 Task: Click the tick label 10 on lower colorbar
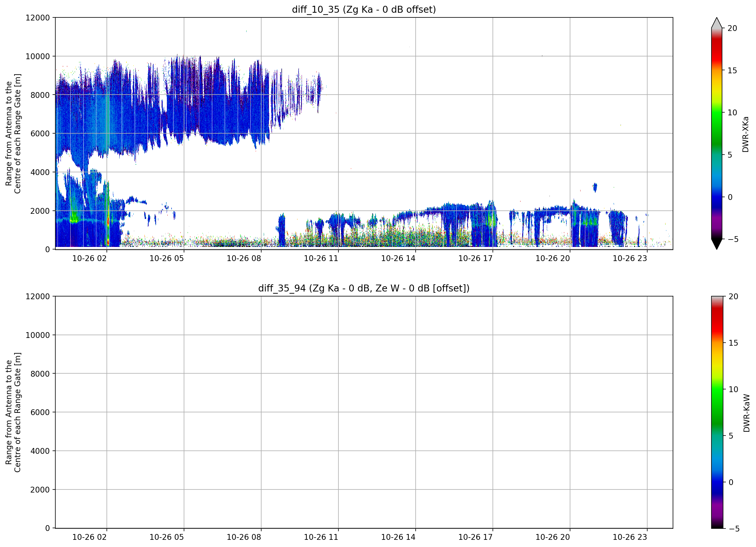point(733,389)
